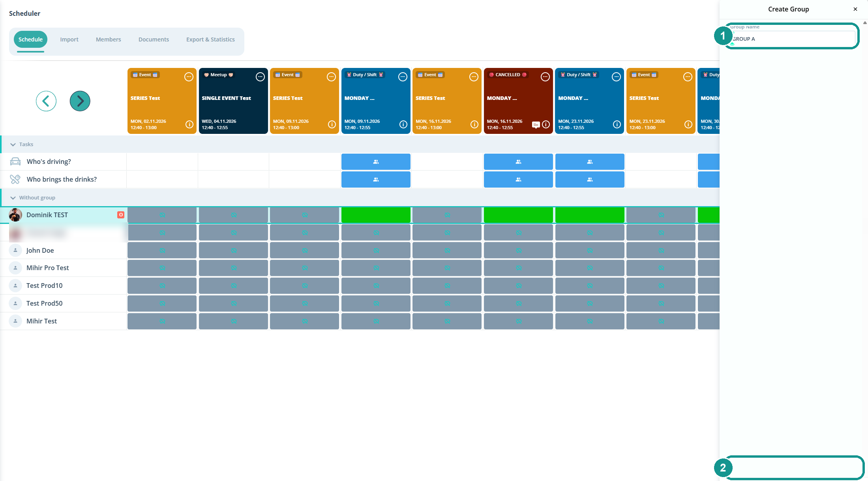Select John Doe member row
The height and width of the screenshot is (481, 868).
click(64, 250)
